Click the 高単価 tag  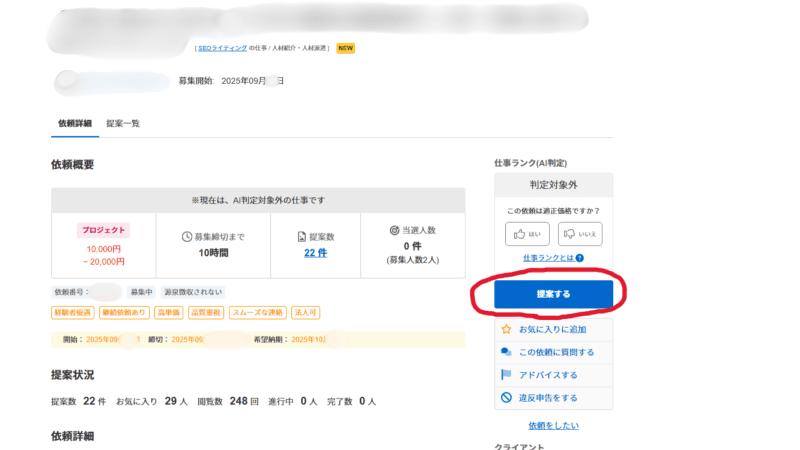pyautogui.click(x=168, y=312)
